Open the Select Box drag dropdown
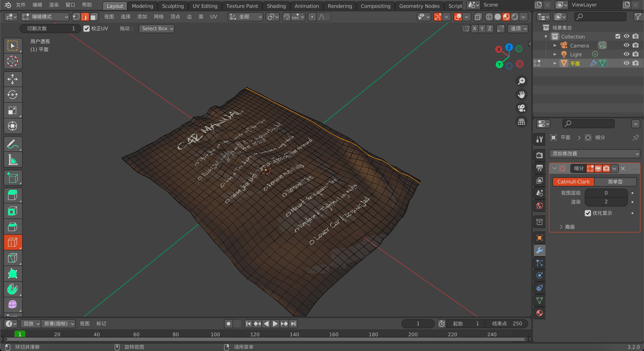The width and height of the screenshot is (644, 351). pyautogui.click(x=157, y=28)
